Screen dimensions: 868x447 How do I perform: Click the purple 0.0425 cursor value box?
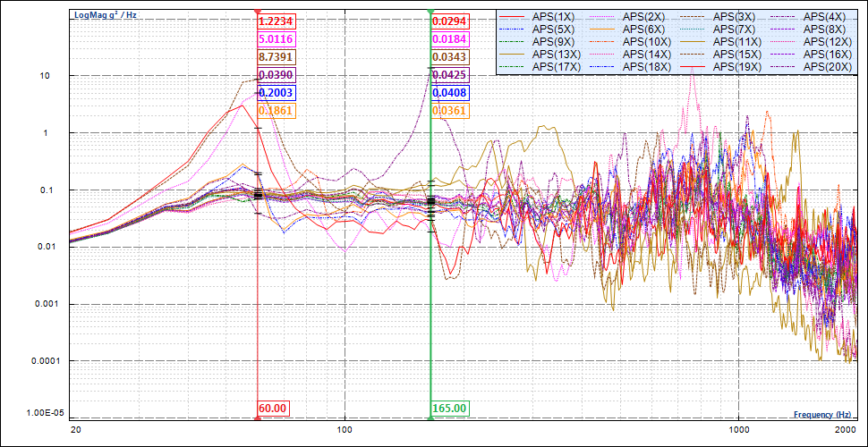pos(449,75)
